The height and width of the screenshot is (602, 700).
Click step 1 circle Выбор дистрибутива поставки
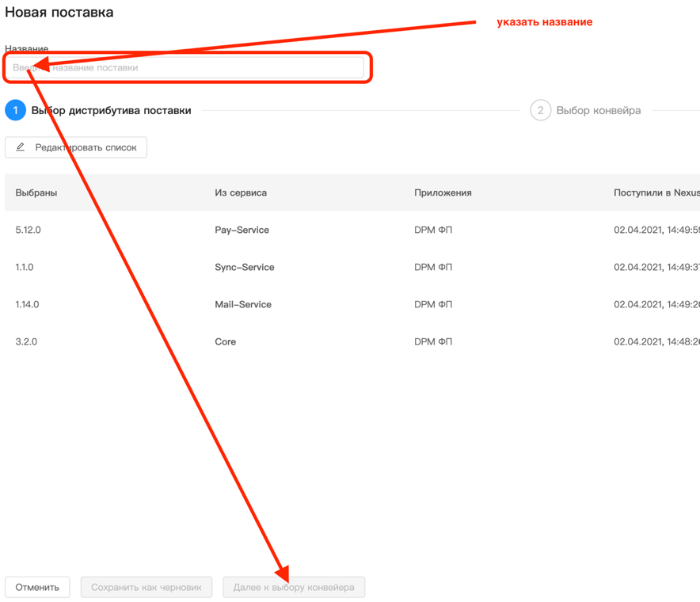point(15,110)
